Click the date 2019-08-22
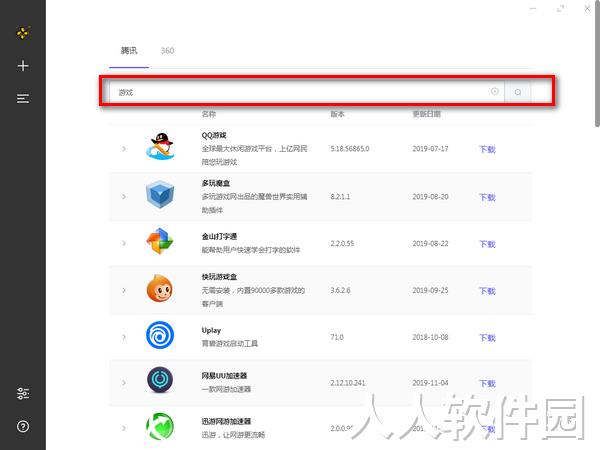Viewport: 600px width, 450px height. tap(430, 243)
